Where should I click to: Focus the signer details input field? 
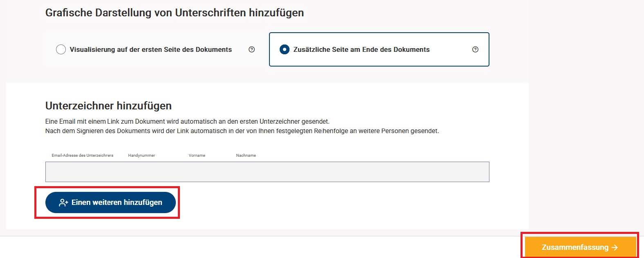pyautogui.click(x=267, y=172)
